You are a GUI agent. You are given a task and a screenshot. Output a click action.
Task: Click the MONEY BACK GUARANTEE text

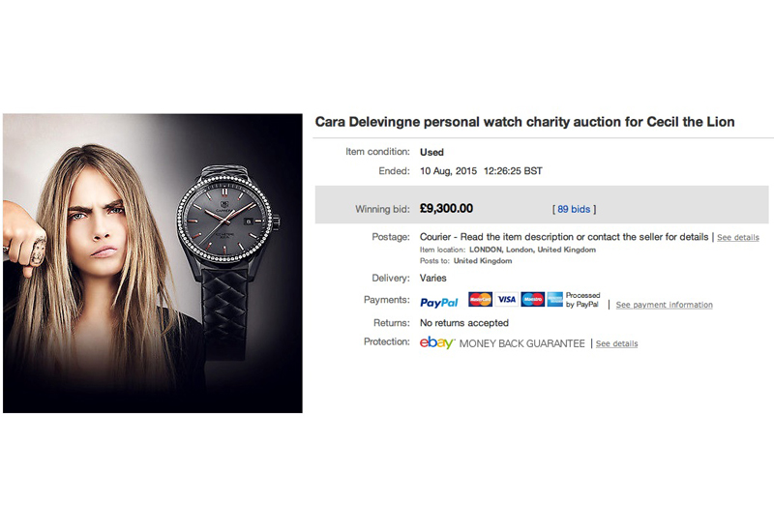(521, 343)
